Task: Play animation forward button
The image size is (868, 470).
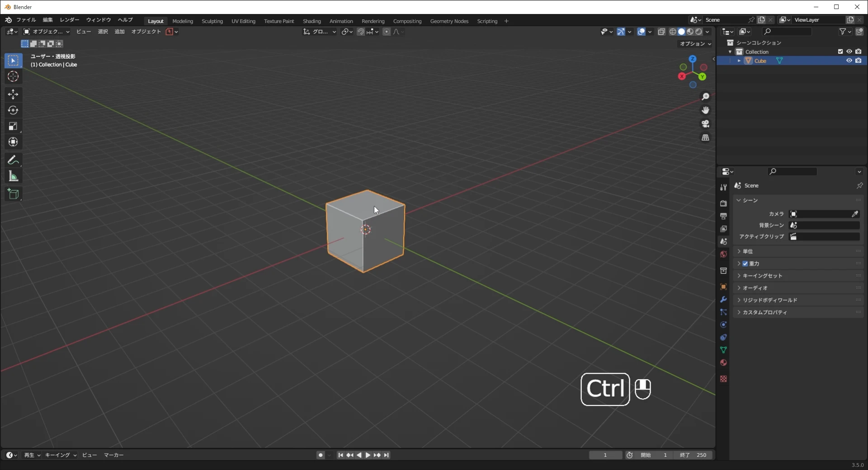Action: tap(368, 455)
